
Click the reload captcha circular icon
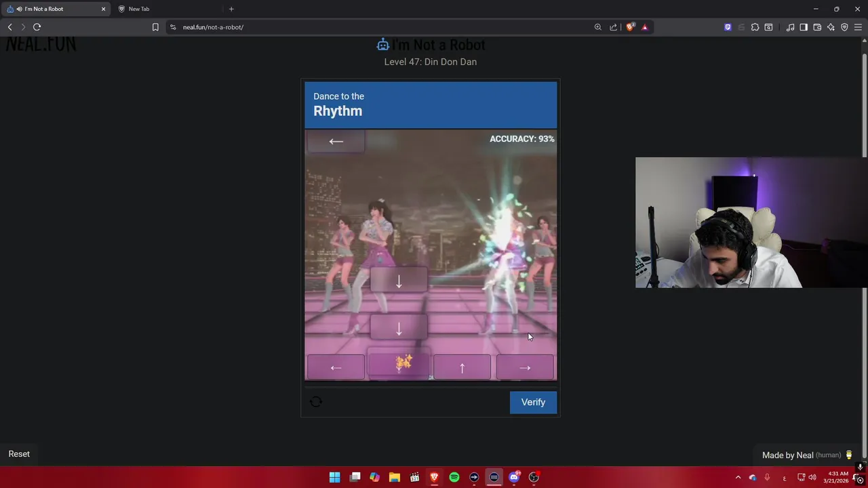316,402
